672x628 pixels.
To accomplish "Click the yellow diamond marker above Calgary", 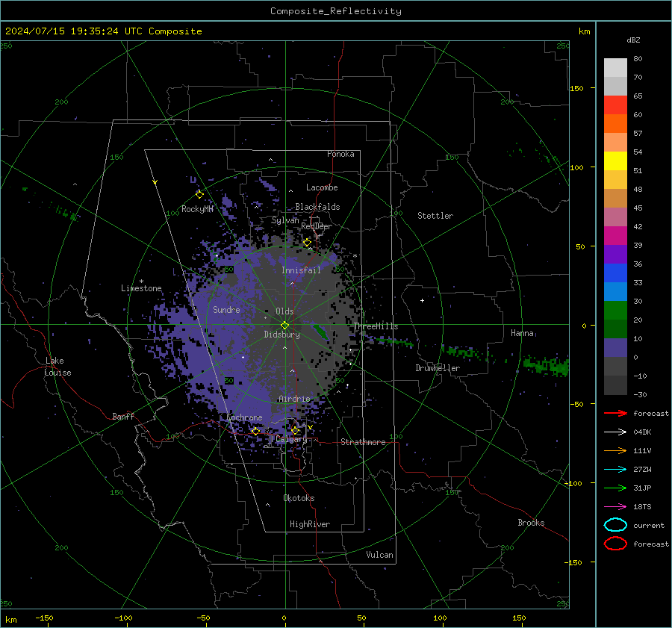I will pos(295,430).
